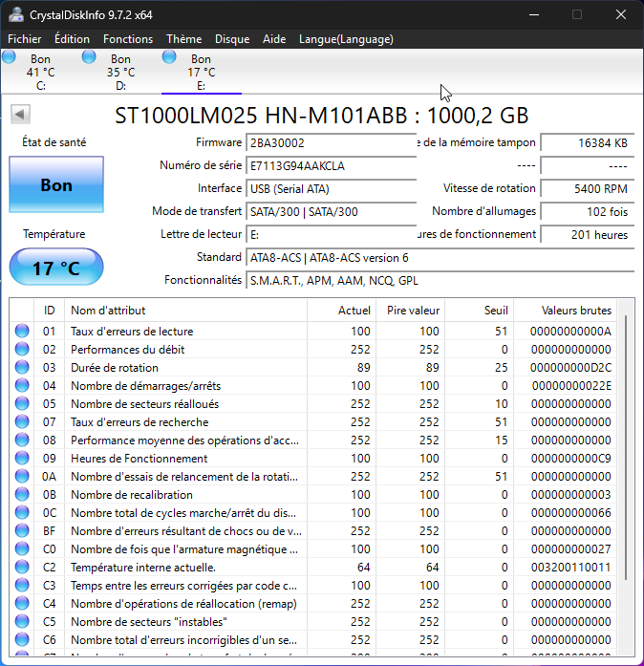
Task: Click status dot for attribute 0C
Action: [22, 513]
